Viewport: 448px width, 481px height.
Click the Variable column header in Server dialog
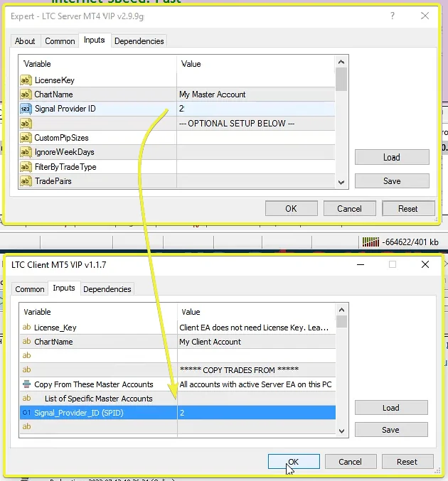point(97,64)
